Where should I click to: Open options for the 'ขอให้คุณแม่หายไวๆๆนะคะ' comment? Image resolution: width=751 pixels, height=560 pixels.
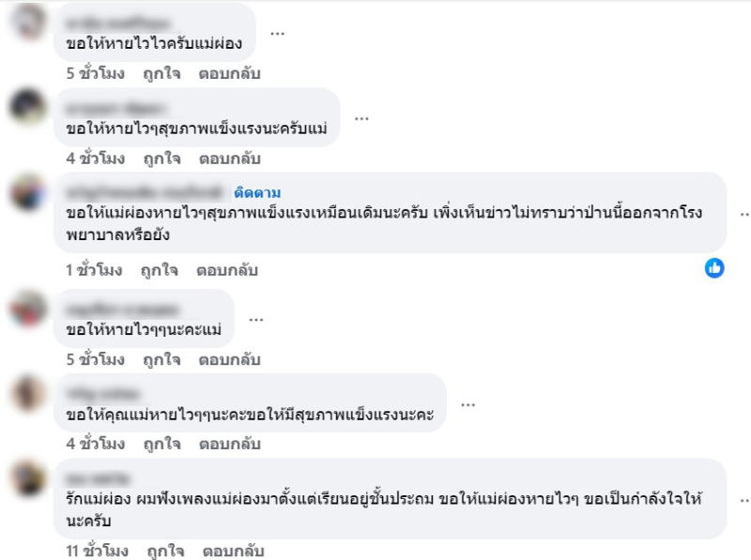coord(467,405)
